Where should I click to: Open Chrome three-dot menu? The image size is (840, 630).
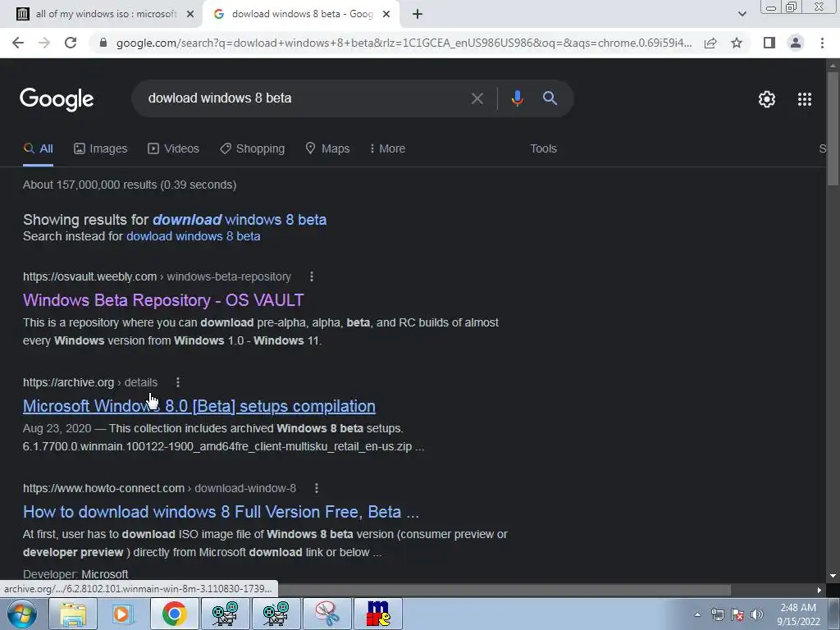click(x=822, y=43)
